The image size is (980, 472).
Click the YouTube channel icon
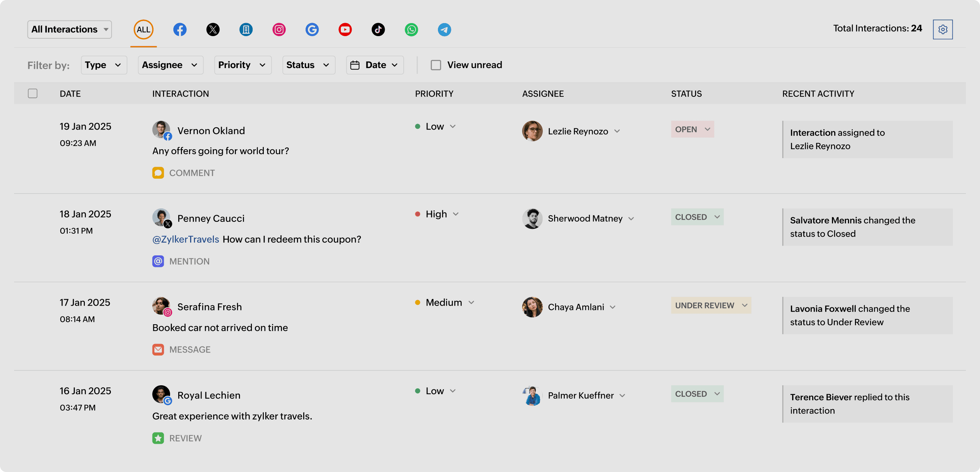coord(345,29)
